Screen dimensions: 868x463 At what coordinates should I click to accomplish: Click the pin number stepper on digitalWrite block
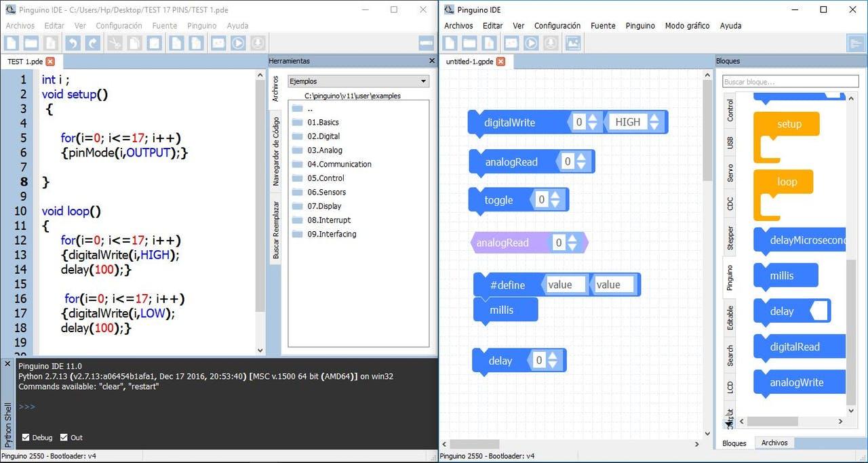tap(593, 122)
